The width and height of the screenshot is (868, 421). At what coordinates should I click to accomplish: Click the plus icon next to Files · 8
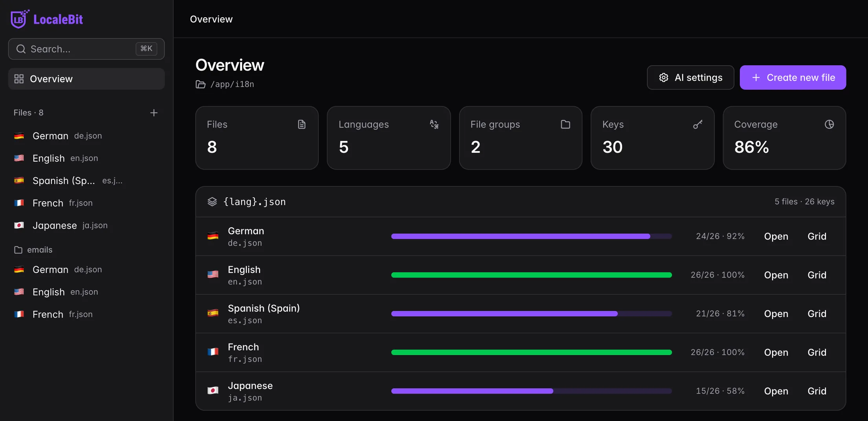click(154, 113)
